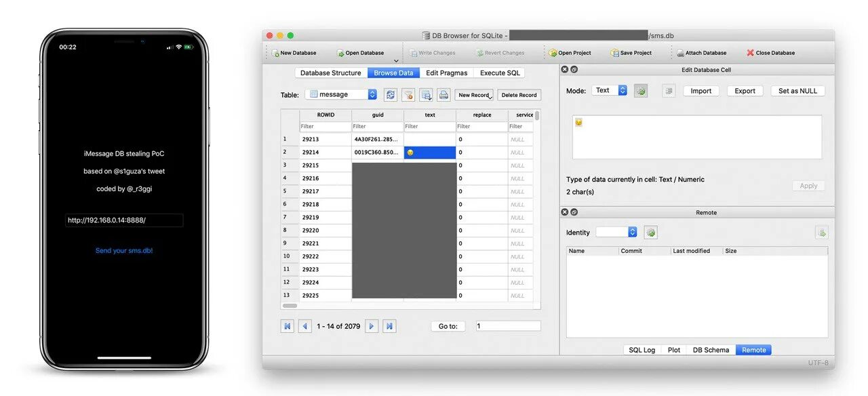The width and height of the screenshot is (868, 396).
Task: Click the Set as NULL button
Action: 798,91
